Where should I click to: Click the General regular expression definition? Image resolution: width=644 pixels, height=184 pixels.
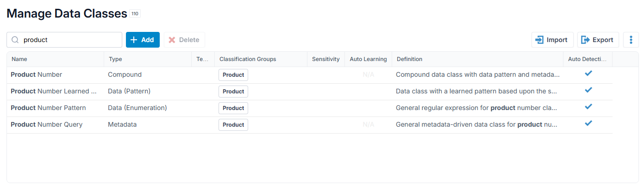coord(476,108)
